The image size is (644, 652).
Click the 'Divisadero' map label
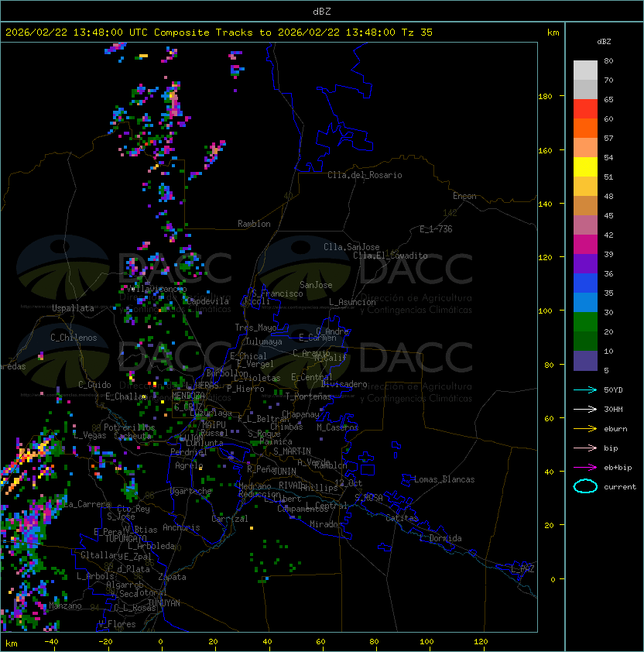coord(344,384)
